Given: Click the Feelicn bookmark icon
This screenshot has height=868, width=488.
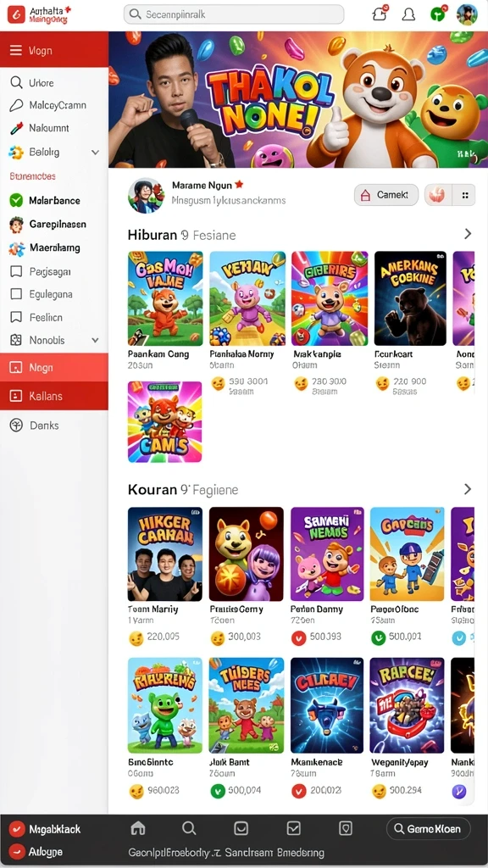Looking at the screenshot, I should (16, 317).
